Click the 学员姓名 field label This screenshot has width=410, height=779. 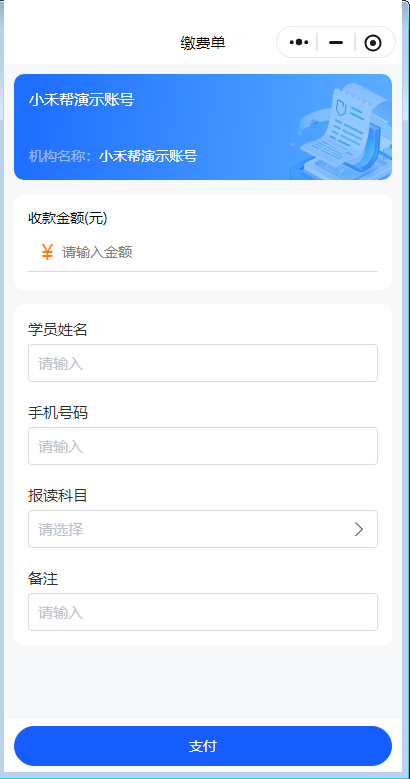(x=58, y=329)
